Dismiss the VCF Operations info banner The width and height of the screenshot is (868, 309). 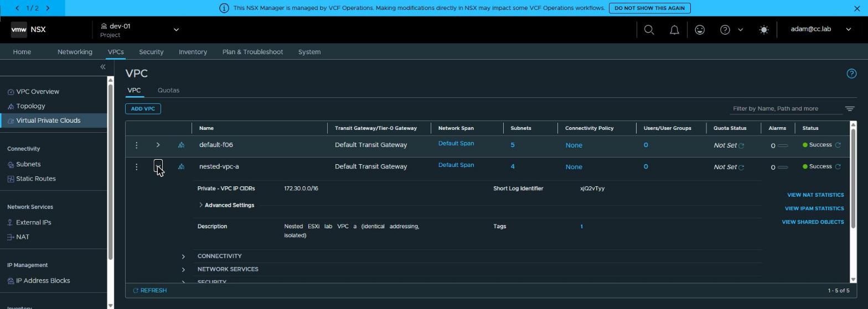[857, 8]
